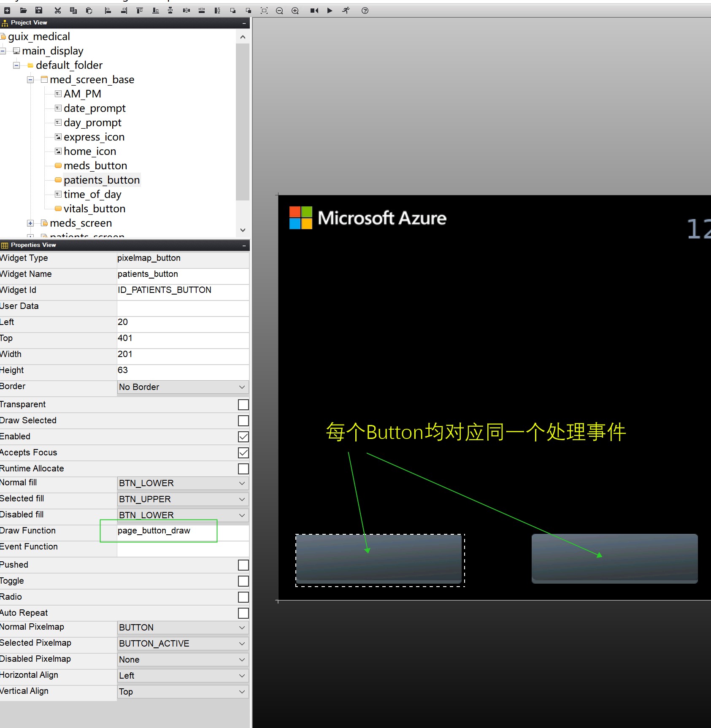This screenshot has height=728, width=711.
Task: Open the Disabled Pixelmap dropdown
Action: [183, 660]
